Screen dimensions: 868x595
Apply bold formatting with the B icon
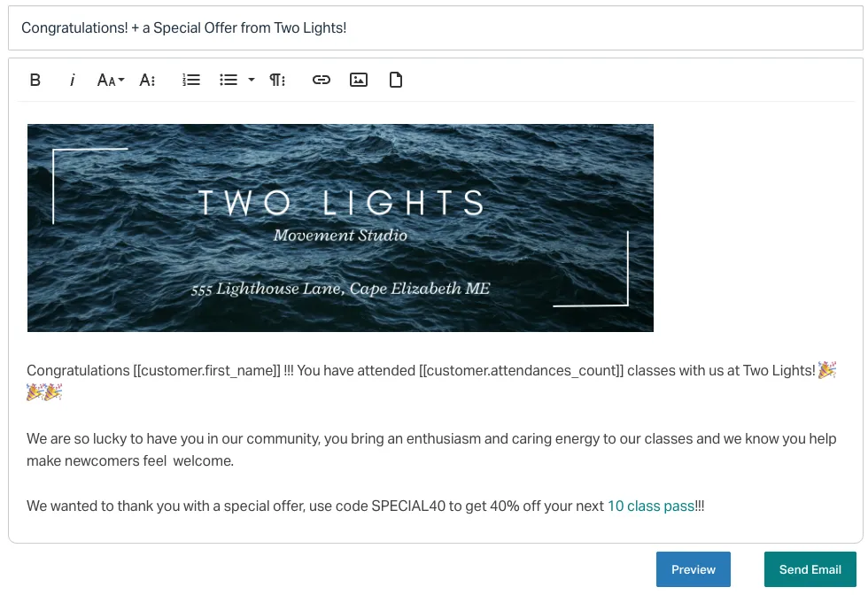pyautogui.click(x=35, y=80)
